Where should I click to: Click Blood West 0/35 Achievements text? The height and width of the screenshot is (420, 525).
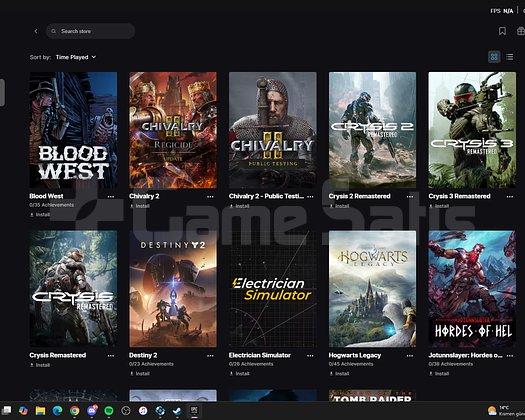(x=52, y=205)
